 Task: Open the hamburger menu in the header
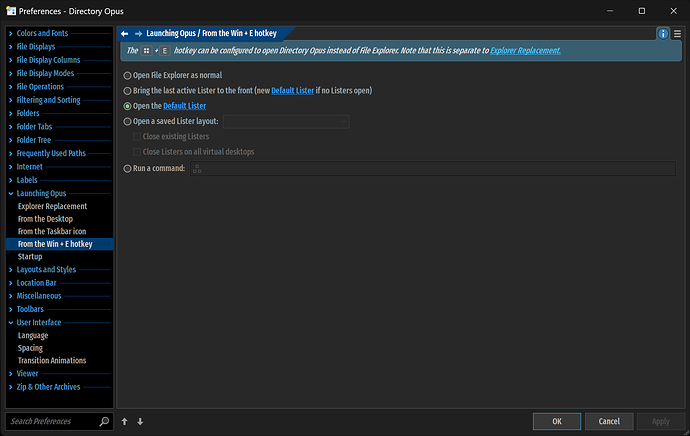click(x=677, y=33)
